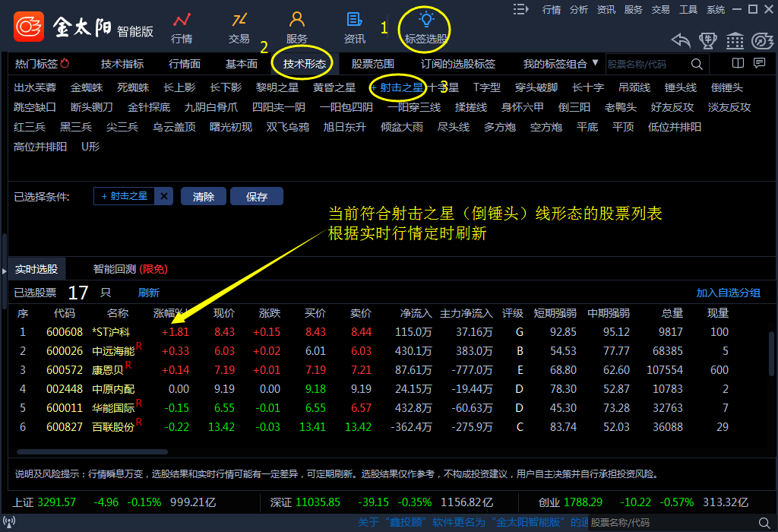The width and height of the screenshot is (778, 532).
Task: Open the trophy icon in the toolbar
Action: (708, 40)
